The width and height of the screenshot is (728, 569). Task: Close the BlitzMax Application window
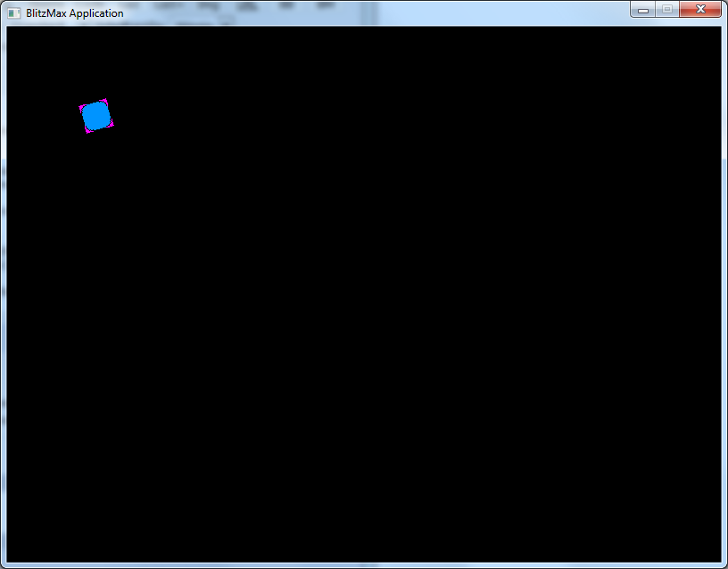(x=699, y=10)
